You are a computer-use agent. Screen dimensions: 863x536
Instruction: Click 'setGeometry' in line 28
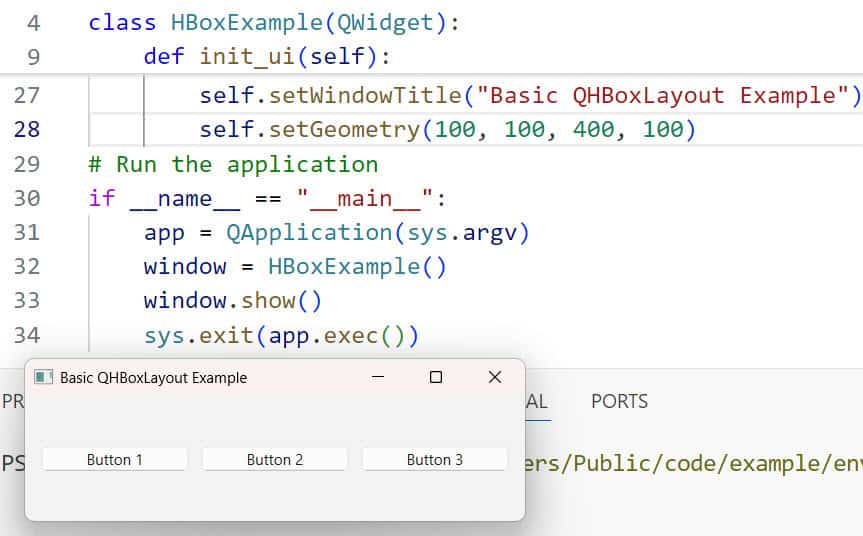point(344,130)
